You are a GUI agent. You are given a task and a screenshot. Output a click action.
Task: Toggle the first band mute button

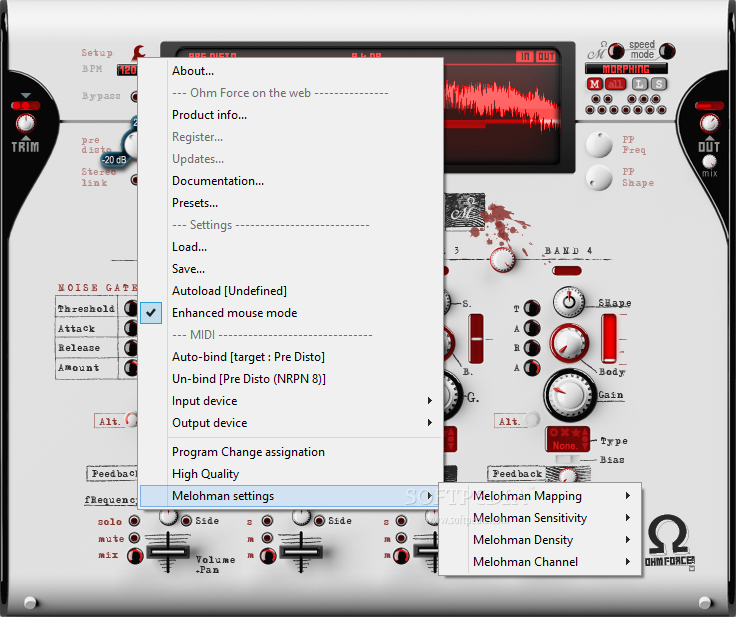click(x=134, y=538)
